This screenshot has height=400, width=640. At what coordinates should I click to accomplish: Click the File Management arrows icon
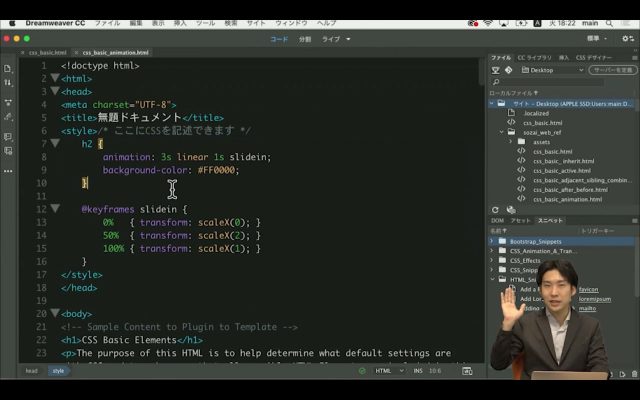8,85
